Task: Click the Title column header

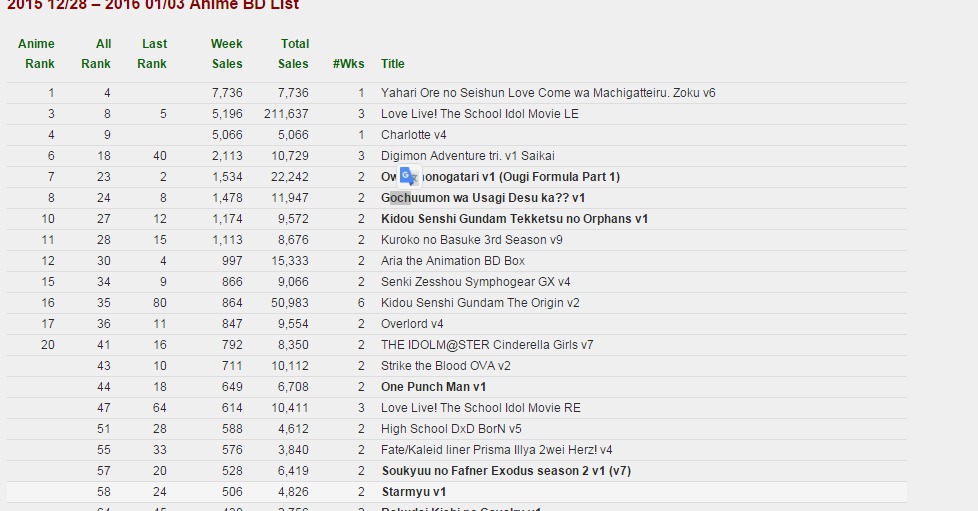Action: click(392, 64)
